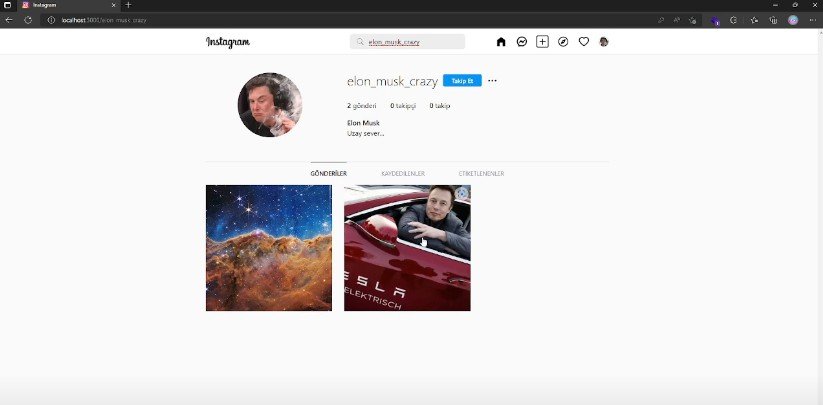Go back with the browser back arrow

click(x=9, y=20)
